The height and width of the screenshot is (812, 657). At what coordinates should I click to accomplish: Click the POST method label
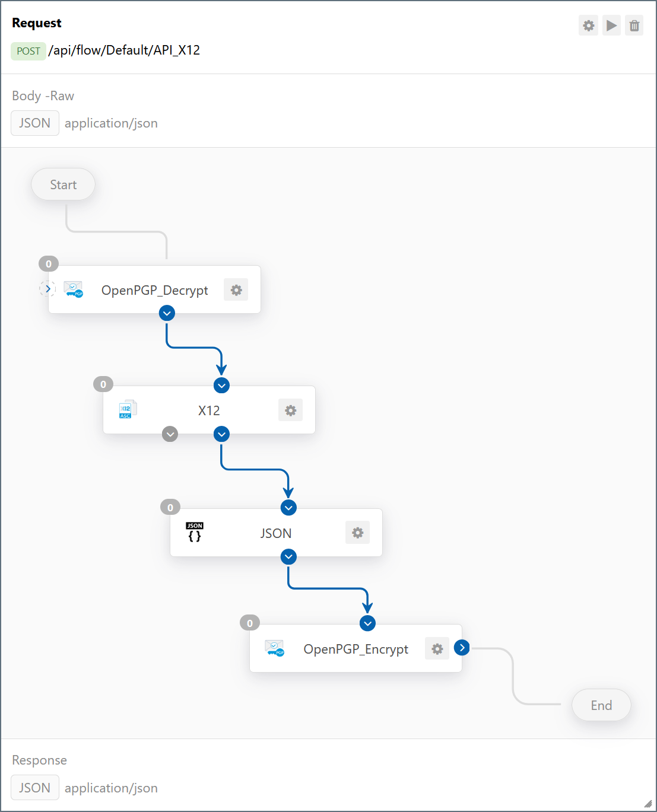coord(28,51)
